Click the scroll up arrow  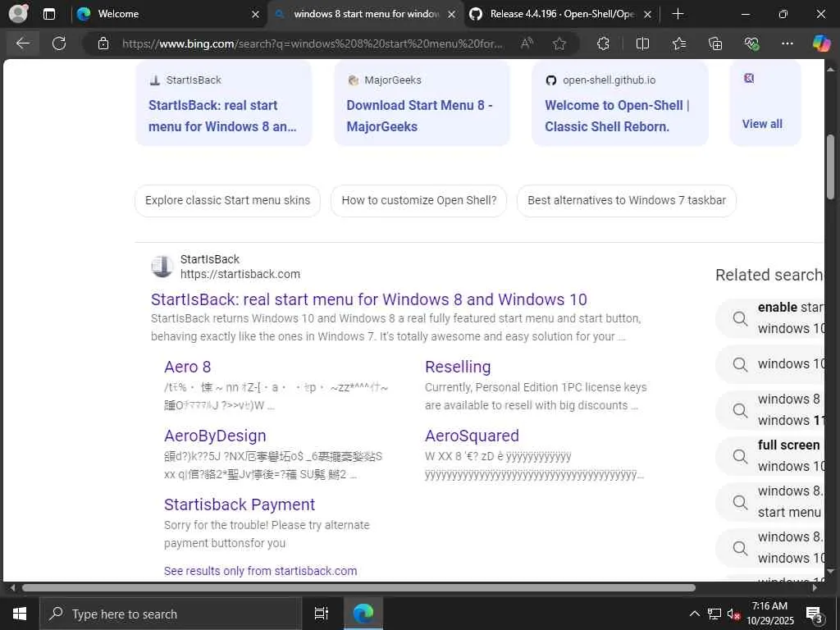[830, 70]
